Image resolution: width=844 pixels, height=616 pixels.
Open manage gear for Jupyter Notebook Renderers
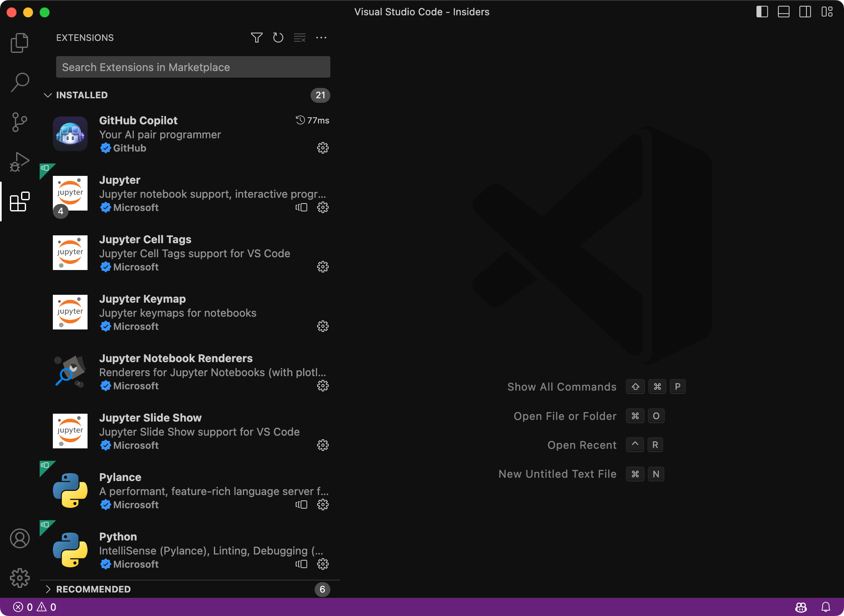(322, 386)
